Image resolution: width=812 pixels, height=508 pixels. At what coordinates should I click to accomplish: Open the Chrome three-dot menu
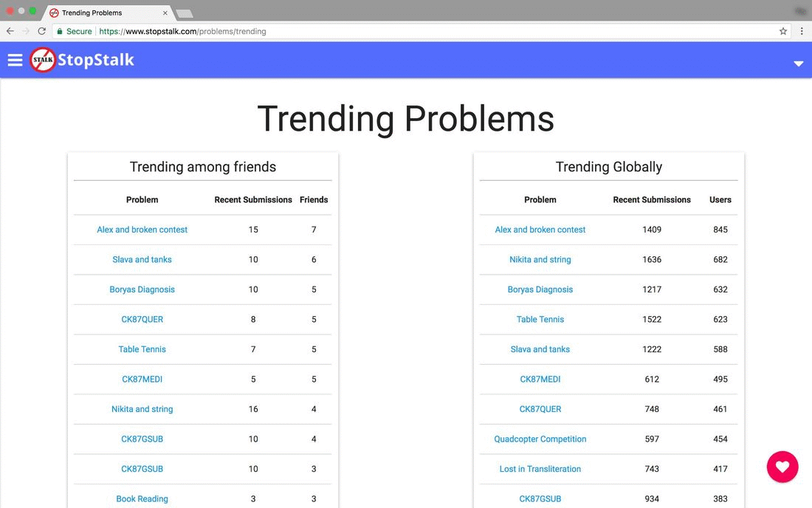(801, 31)
